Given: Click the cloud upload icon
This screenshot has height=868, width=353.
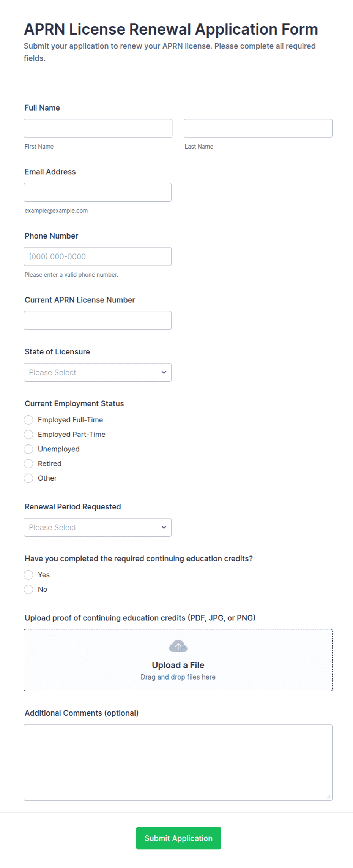Looking at the screenshot, I should [178, 646].
